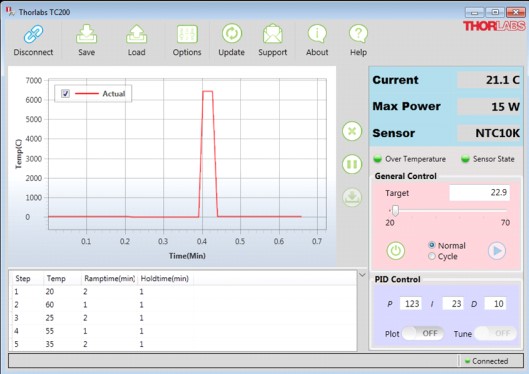Collapse the step table panel chevron
The height and width of the screenshot is (374, 529).
[x=362, y=275]
